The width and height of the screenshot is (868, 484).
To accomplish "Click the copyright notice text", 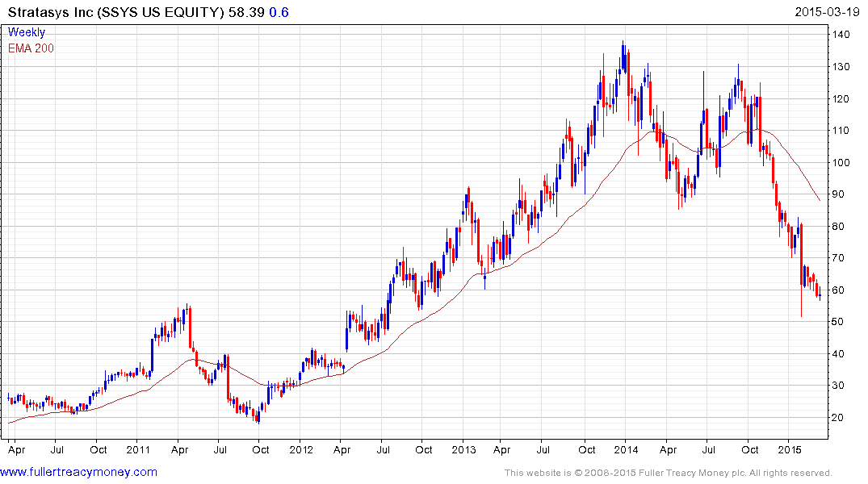I will pyautogui.click(x=669, y=473).
